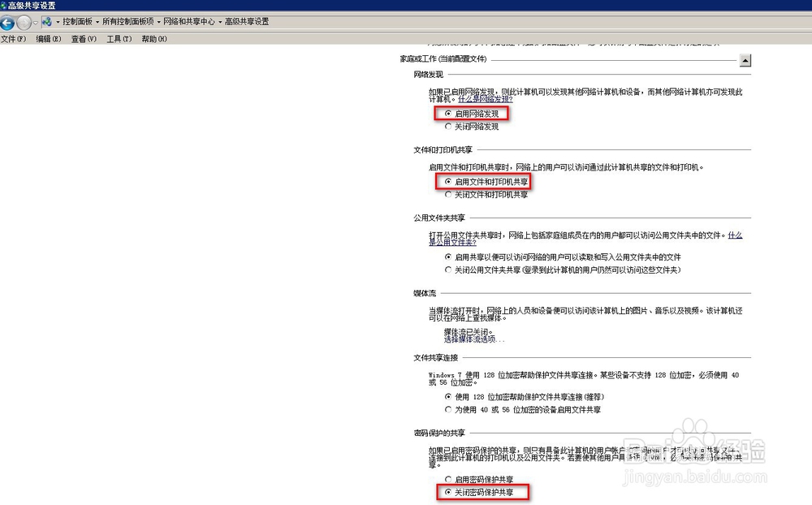
Task: Select 关闭密码保护共享 option
Action: (449, 492)
